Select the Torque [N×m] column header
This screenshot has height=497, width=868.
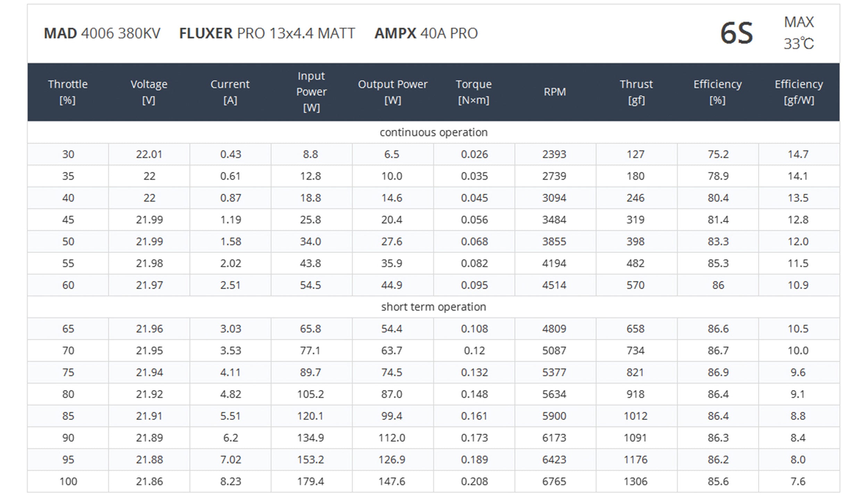pyautogui.click(x=474, y=92)
